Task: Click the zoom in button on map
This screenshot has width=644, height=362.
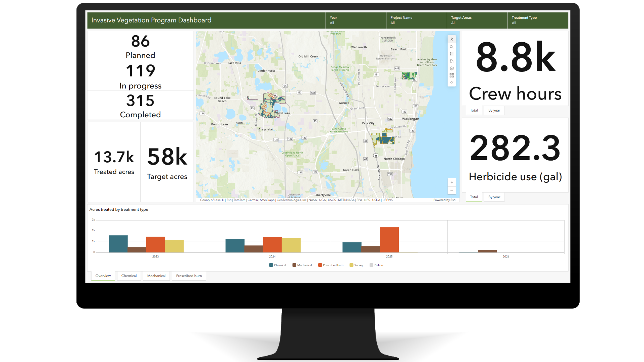Action: tap(452, 182)
